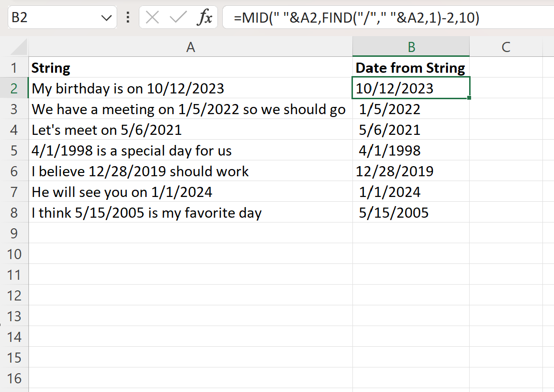Click the vertical ellipsis next to Name Box
554x392 pixels.
click(127, 17)
